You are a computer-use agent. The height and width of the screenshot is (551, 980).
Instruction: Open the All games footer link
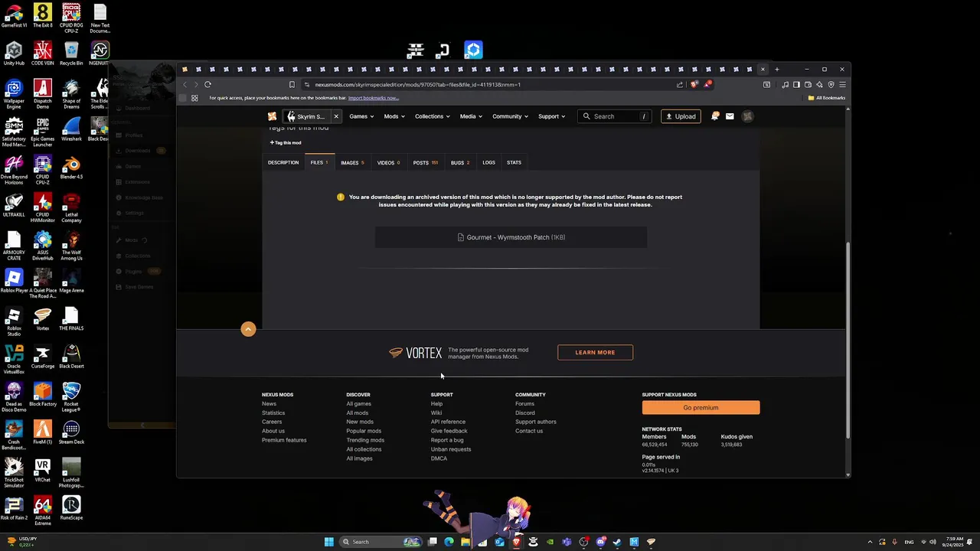[358, 404]
